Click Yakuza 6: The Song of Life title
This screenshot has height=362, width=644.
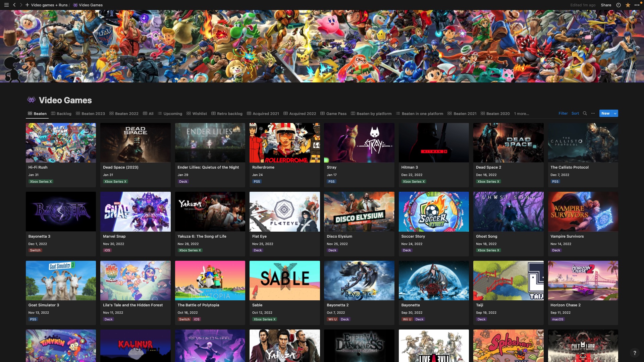tap(202, 236)
